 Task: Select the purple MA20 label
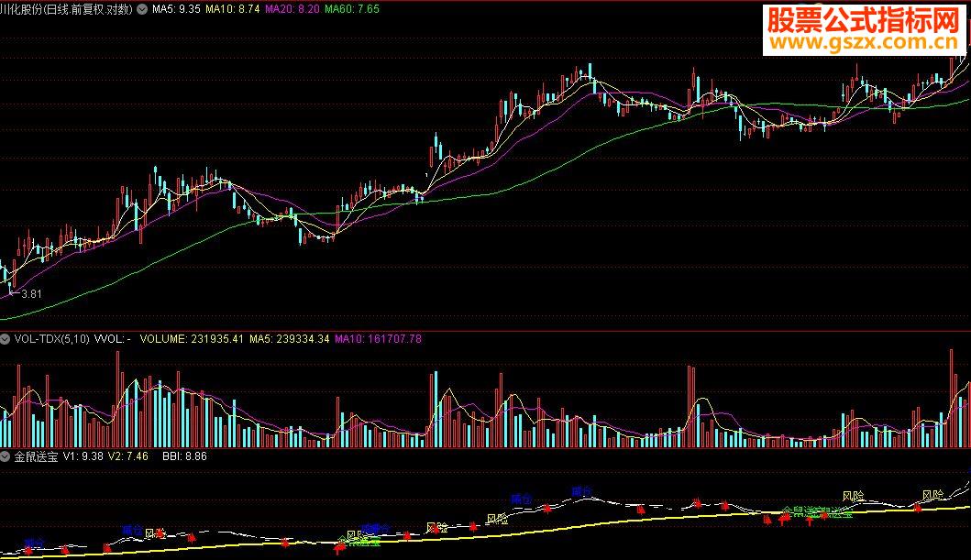[x=292, y=9]
